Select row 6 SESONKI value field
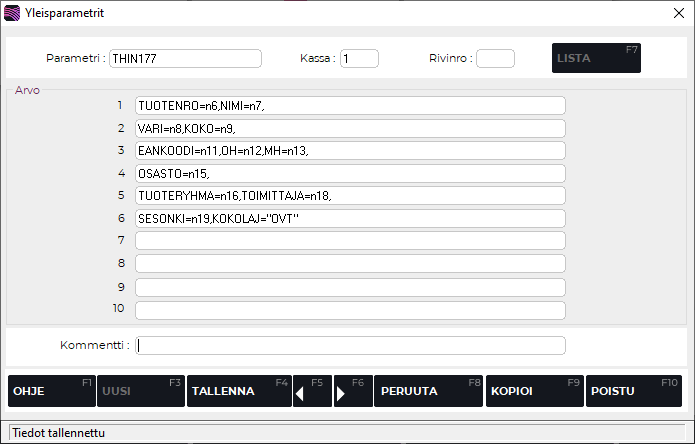 (x=350, y=218)
